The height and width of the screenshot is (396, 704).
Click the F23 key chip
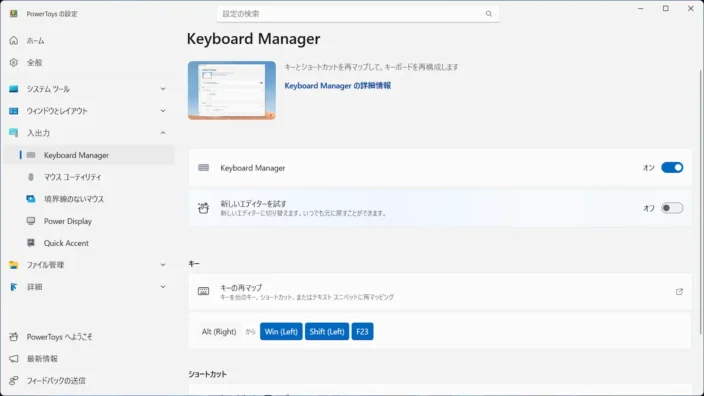pos(362,331)
